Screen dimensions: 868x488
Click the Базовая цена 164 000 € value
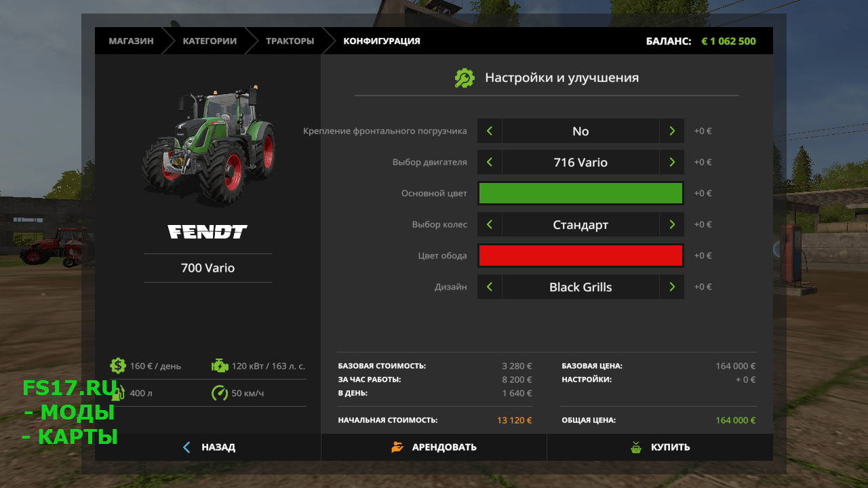[736, 366]
